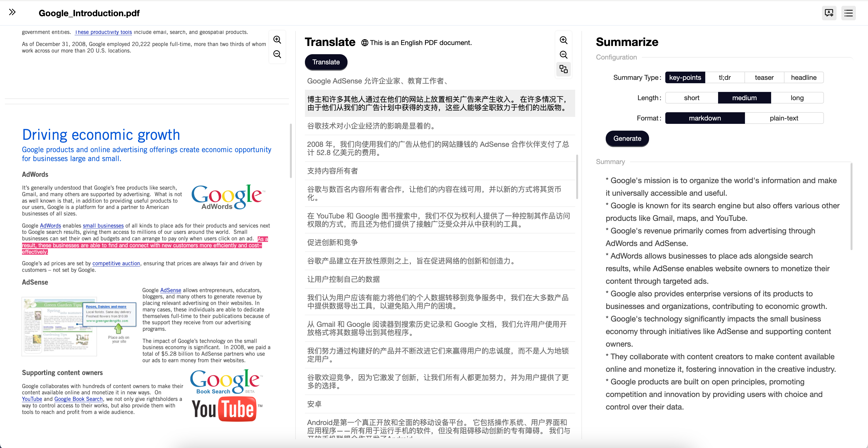Viewport: 868px width, 448px height.
Task: Zoom out on the translation panel
Action: [x=563, y=54]
